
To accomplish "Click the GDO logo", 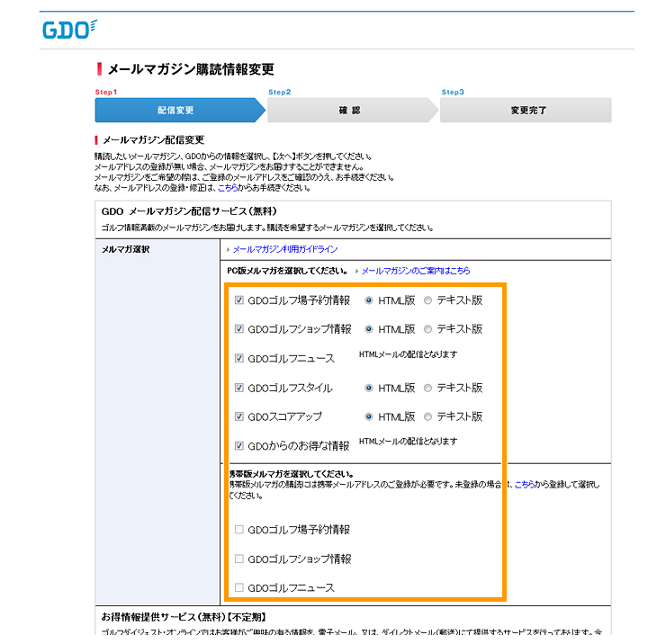I will (69, 30).
